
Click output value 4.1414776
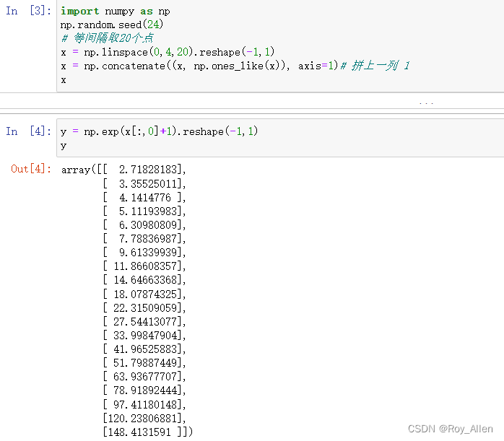coord(145,198)
